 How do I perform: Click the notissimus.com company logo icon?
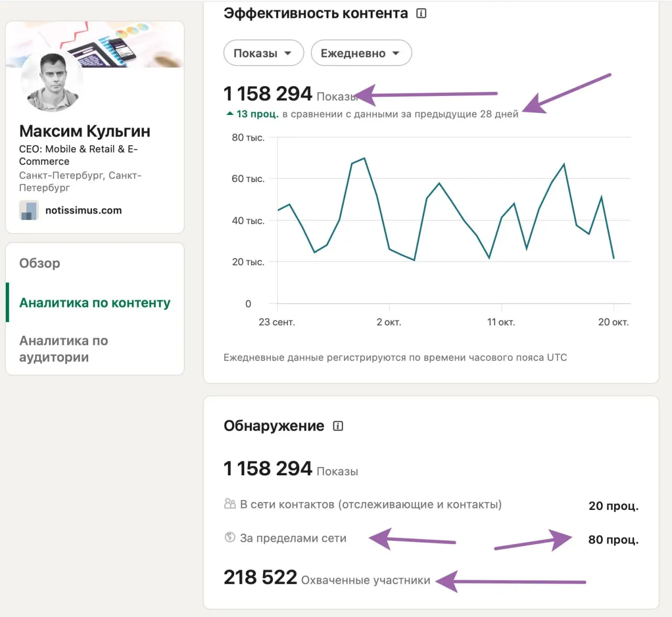pos(29,210)
